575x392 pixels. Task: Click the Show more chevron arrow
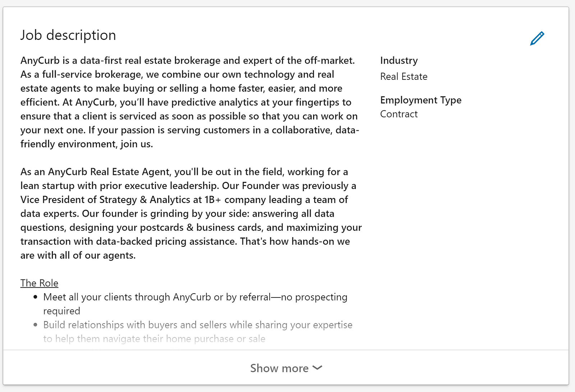pyautogui.click(x=317, y=368)
